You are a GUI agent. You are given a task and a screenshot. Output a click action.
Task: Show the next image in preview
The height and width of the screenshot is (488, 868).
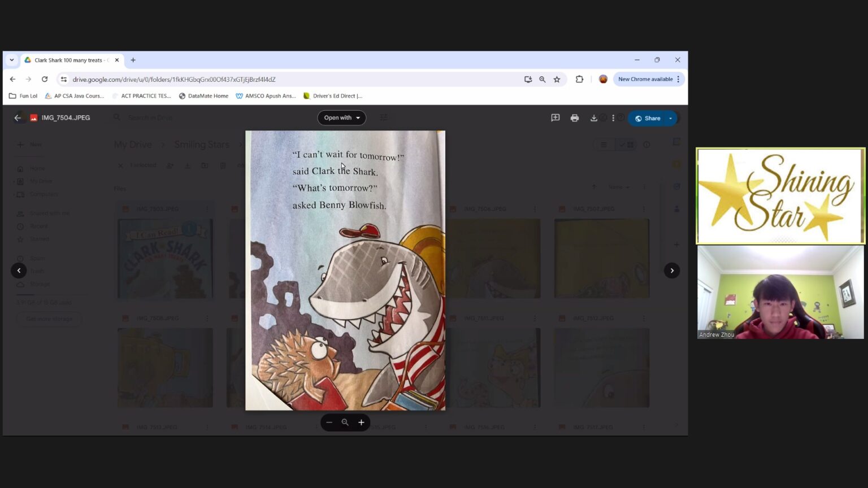(x=672, y=271)
